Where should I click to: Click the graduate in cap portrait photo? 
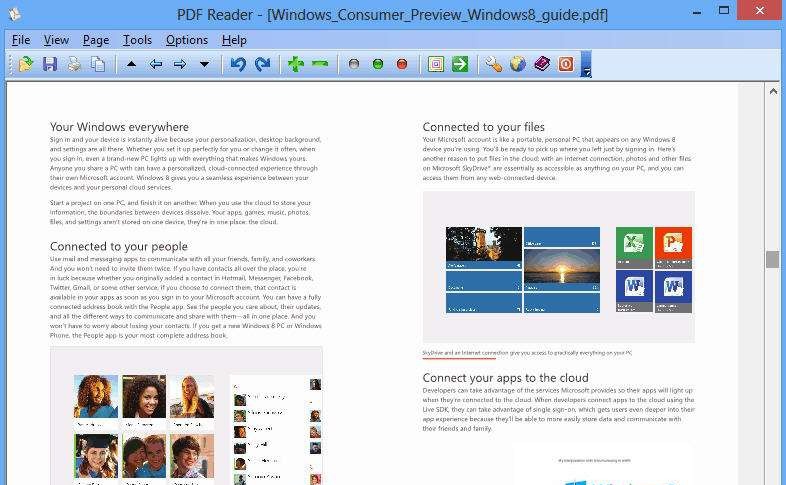[x=96, y=456]
